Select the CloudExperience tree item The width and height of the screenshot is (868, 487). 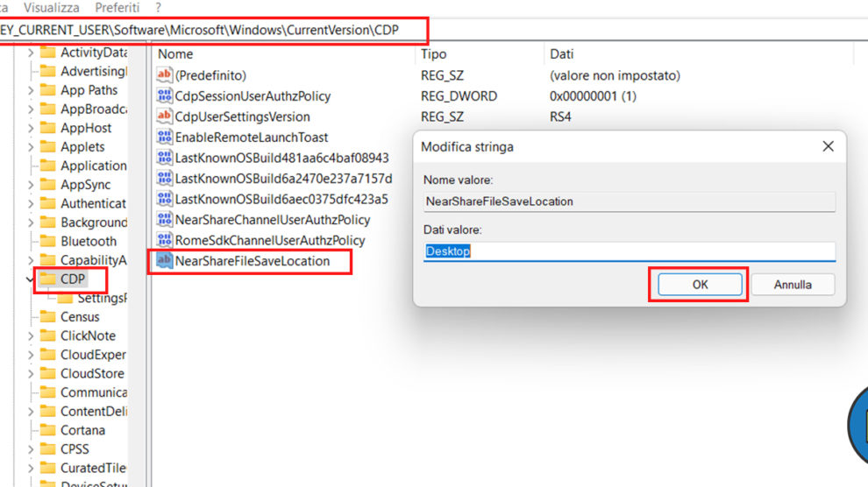point(93,355)
